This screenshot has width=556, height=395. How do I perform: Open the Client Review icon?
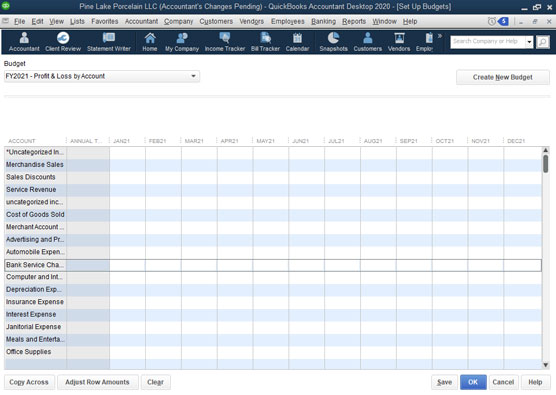tap(63, 42)
